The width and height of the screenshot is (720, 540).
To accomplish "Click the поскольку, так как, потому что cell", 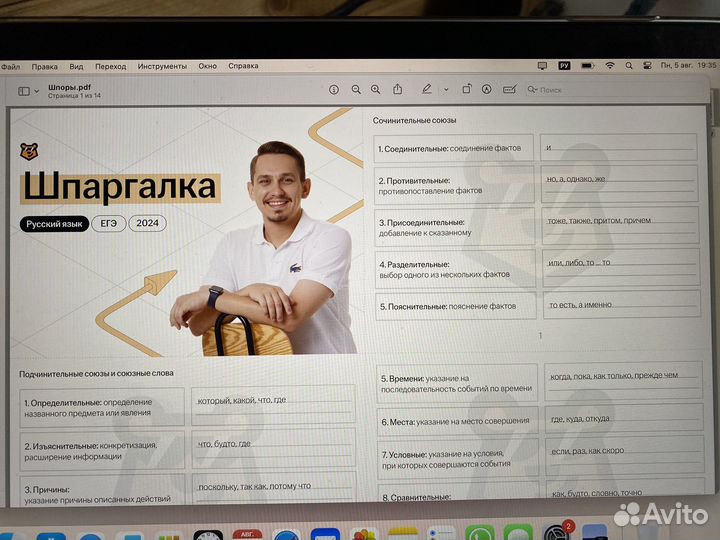I will 274,488.
